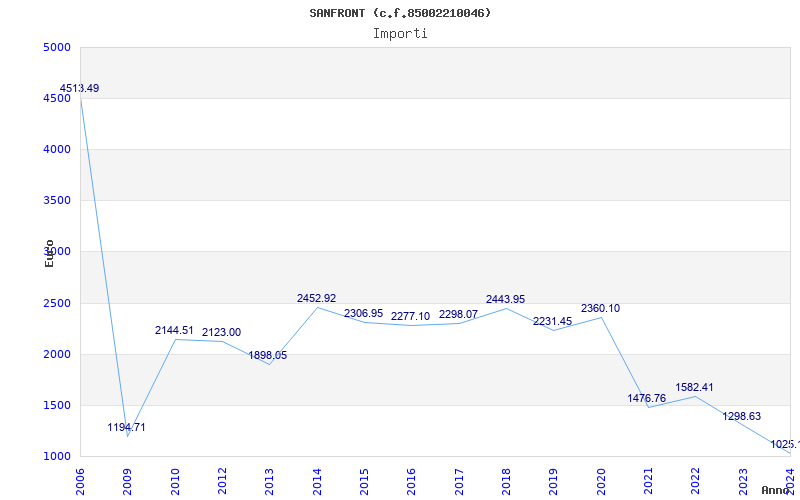800x500 pixels.
Task: Click x-axis year 2019
Action: coord(554,481)
